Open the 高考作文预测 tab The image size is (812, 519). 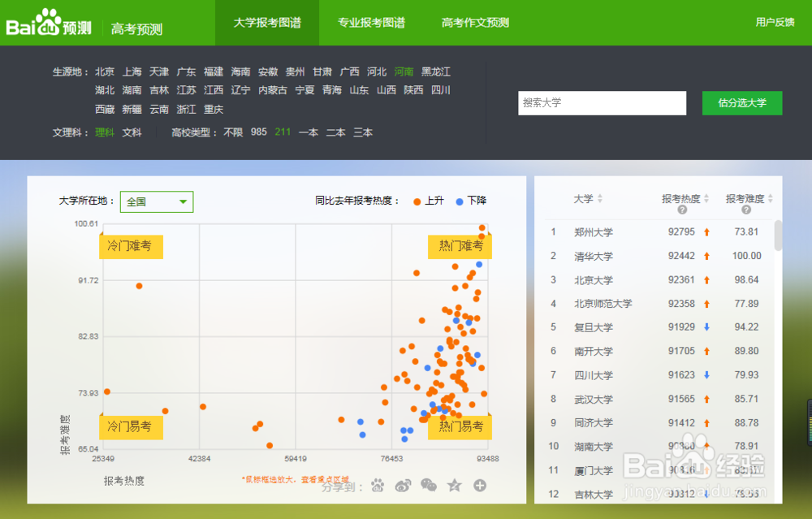pyautogui.click(x=475, y=23)
